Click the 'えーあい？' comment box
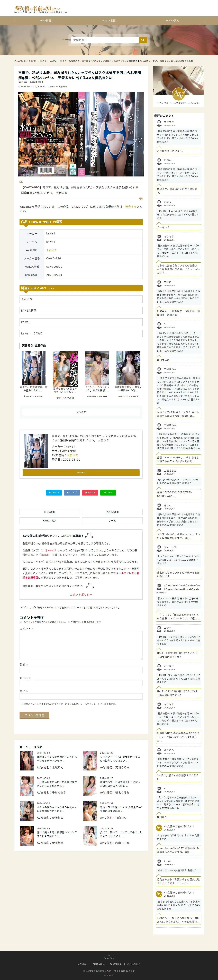This screenshot has width=218, height=980. coord(178,227)
